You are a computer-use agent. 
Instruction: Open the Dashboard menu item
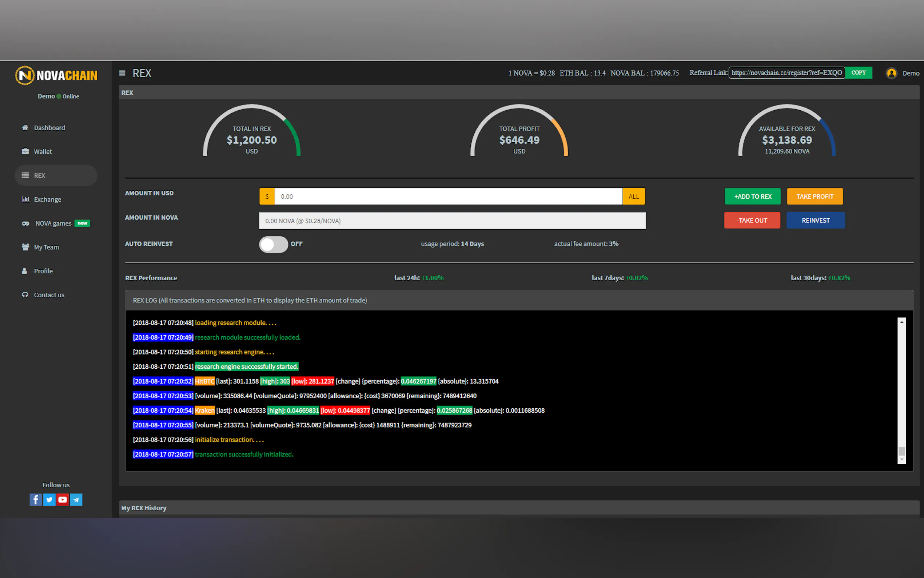coord(49,128)
